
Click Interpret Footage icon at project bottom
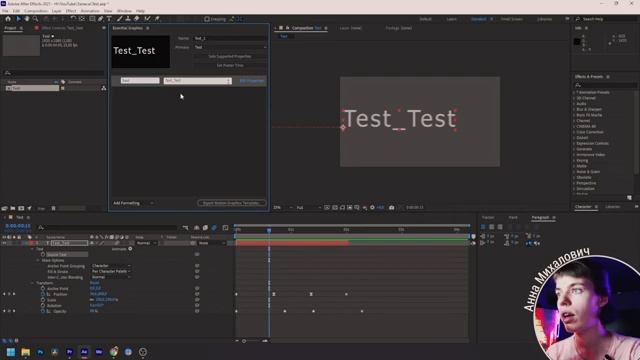click(4, 208)
